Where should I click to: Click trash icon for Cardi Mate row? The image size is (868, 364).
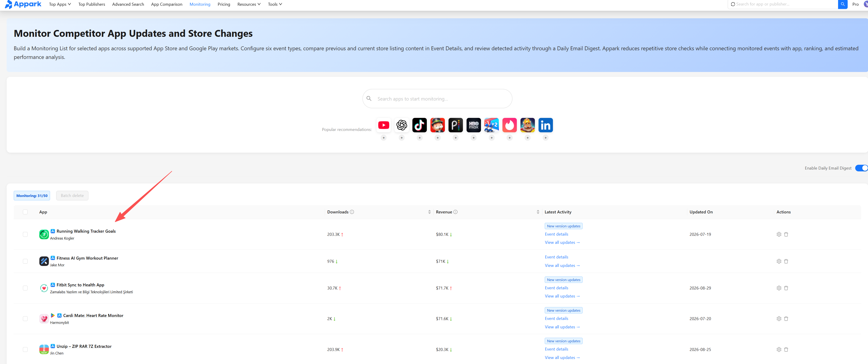(x=786, y=319)
